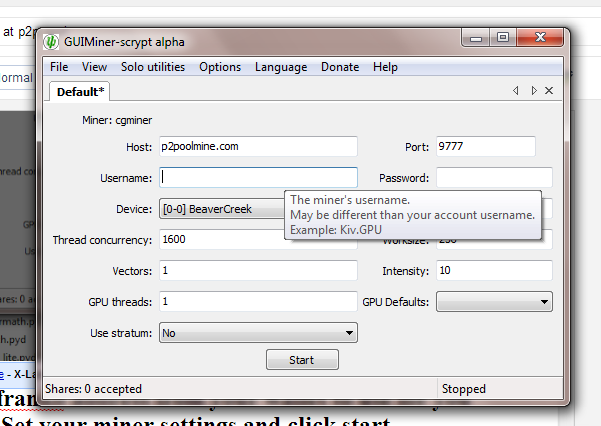Screen dimensions: 601x426
Task: Click the GUIMiner green app icon
Action: click(51, 42)
